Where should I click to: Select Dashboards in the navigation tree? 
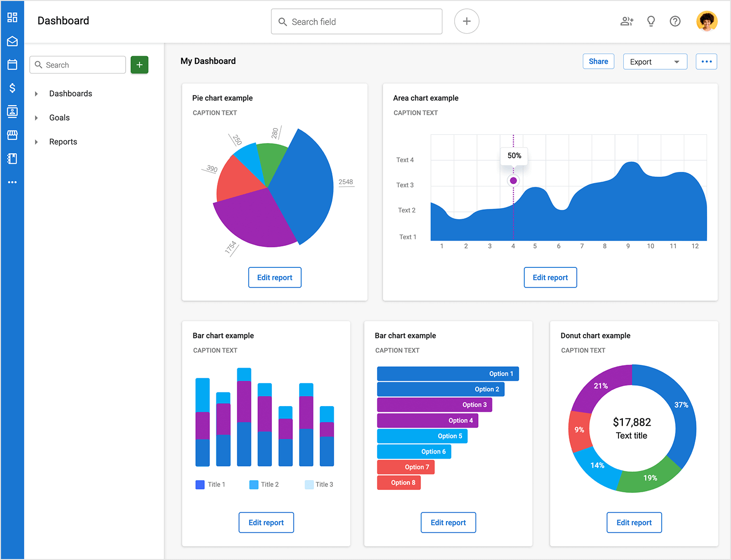(x=71, y=93)
